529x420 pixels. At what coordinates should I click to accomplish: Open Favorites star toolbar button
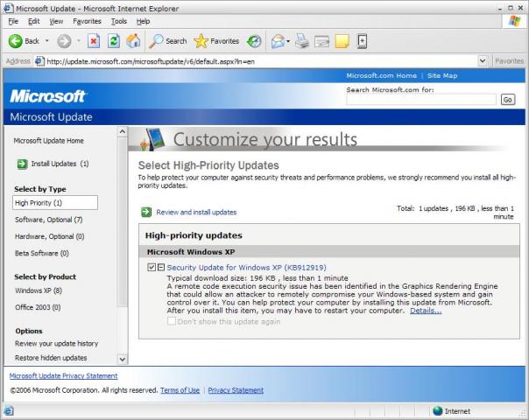pos(216,41)
